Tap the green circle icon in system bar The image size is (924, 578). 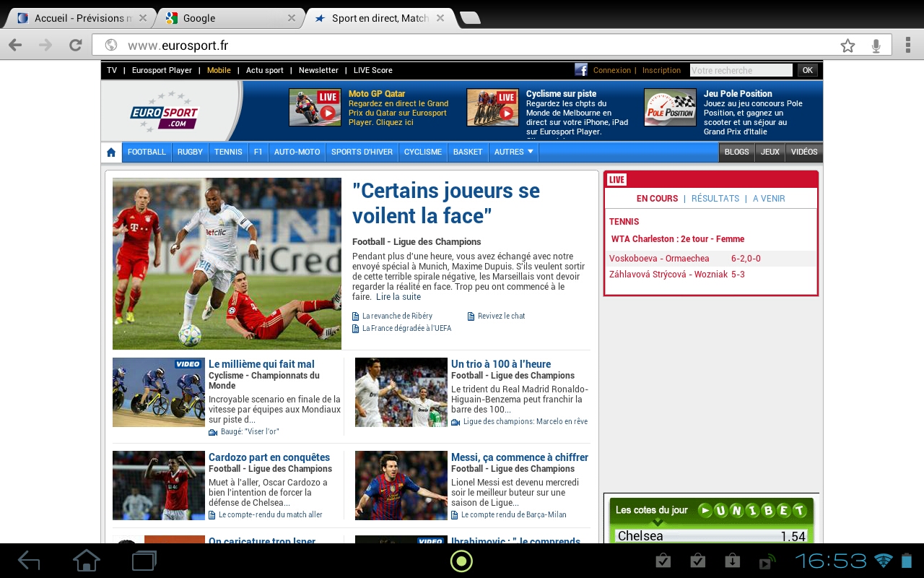coord(461,561)
